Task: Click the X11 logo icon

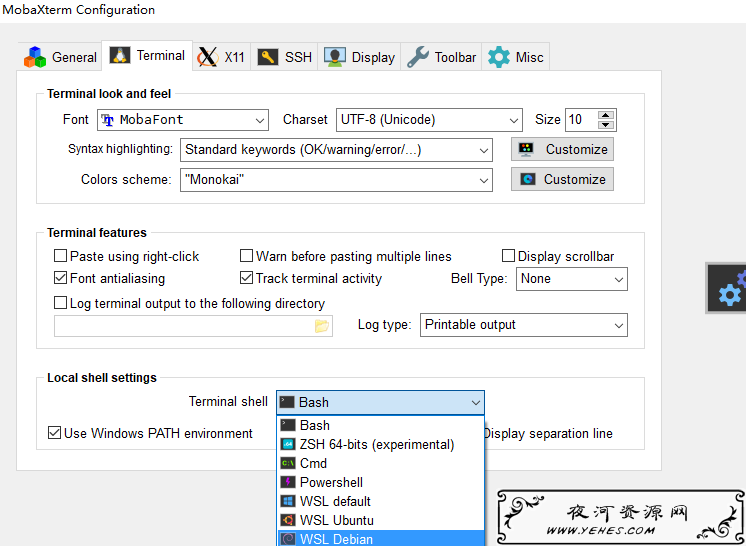Action: [x=208, y=58]
